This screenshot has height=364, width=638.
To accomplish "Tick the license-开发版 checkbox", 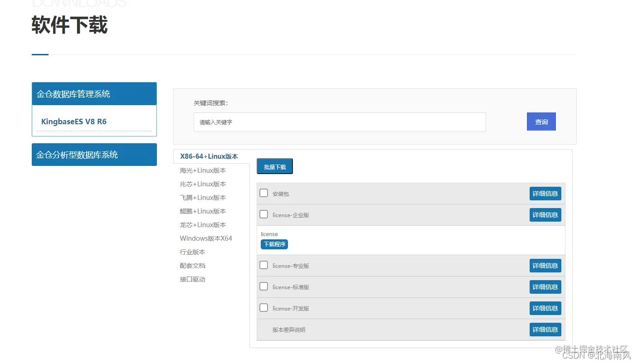I will tap(263, 308).
